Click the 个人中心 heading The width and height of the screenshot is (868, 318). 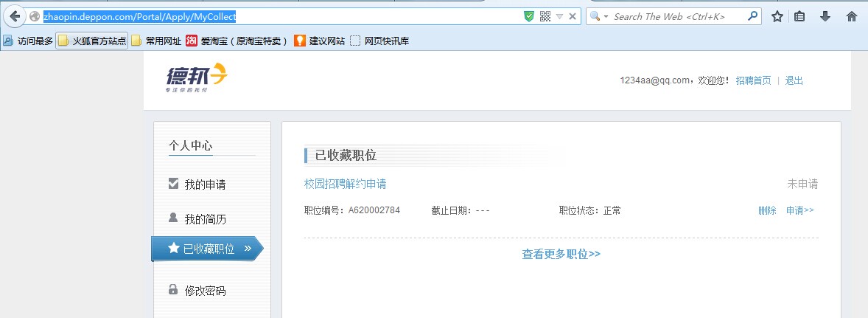190,145
